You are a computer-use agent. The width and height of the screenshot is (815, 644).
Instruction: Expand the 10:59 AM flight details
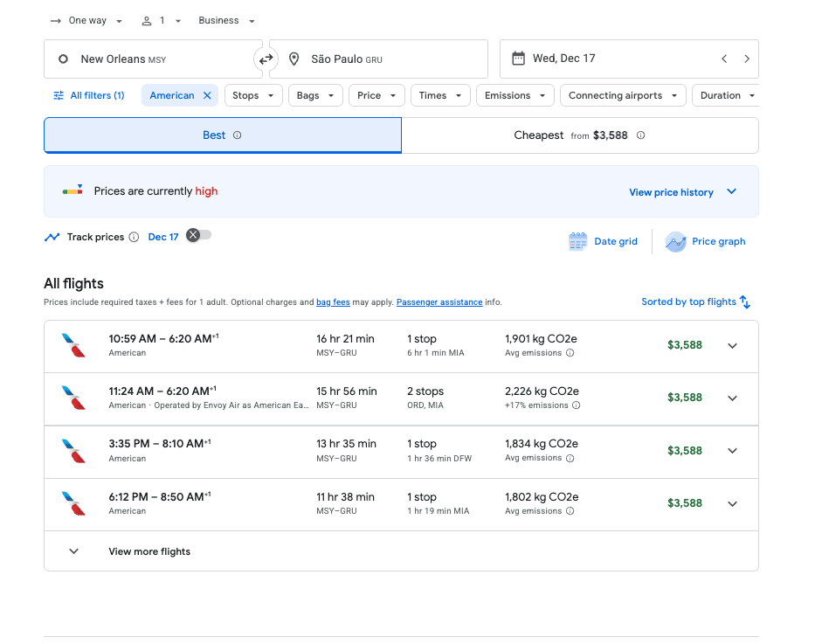(x=732, y=346)
